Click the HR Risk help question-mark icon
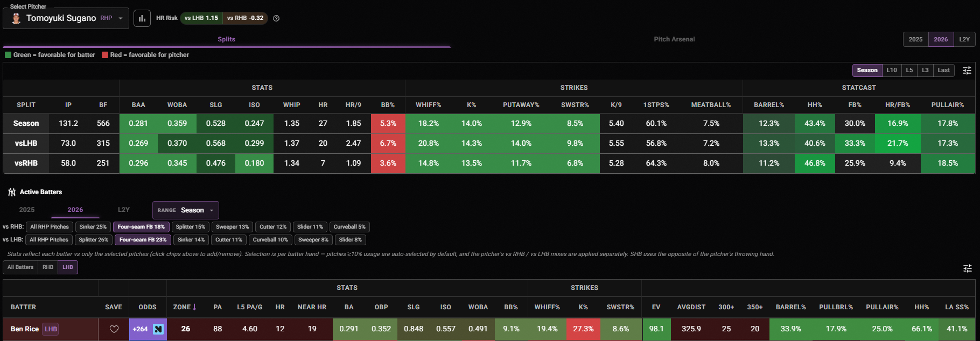The image size is (980, 341). [x=276, y=18]
